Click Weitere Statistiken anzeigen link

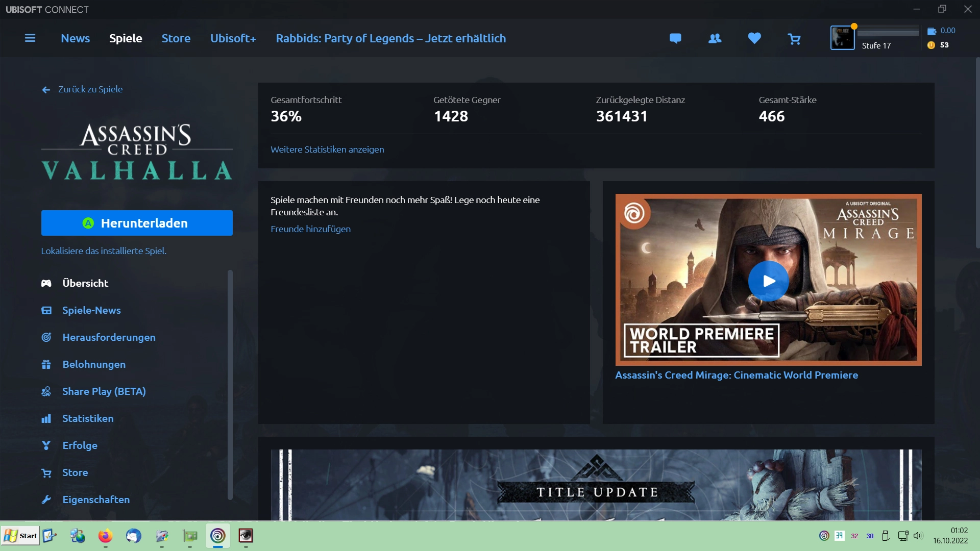click(327, 149)
